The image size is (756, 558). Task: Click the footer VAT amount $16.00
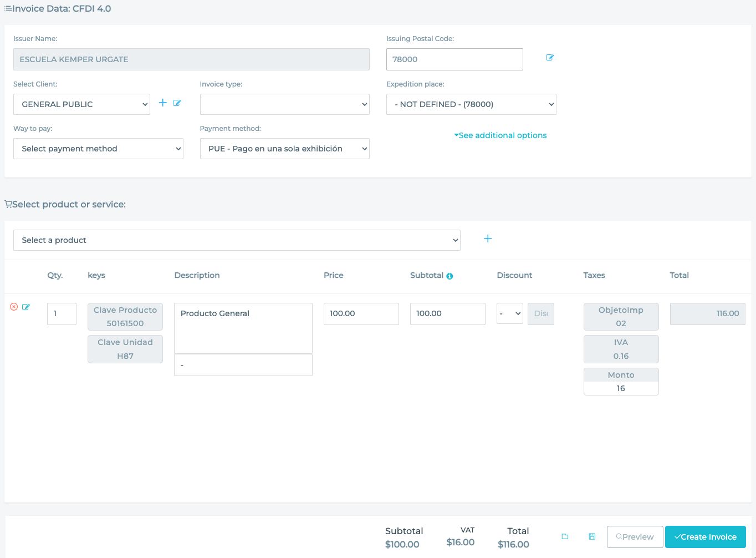[461, 542]
